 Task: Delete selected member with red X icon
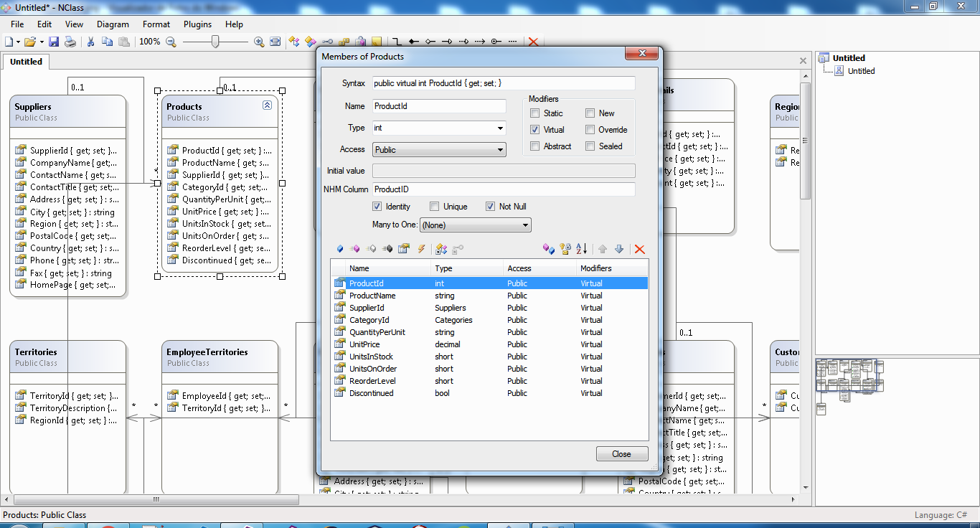point(640,249)
